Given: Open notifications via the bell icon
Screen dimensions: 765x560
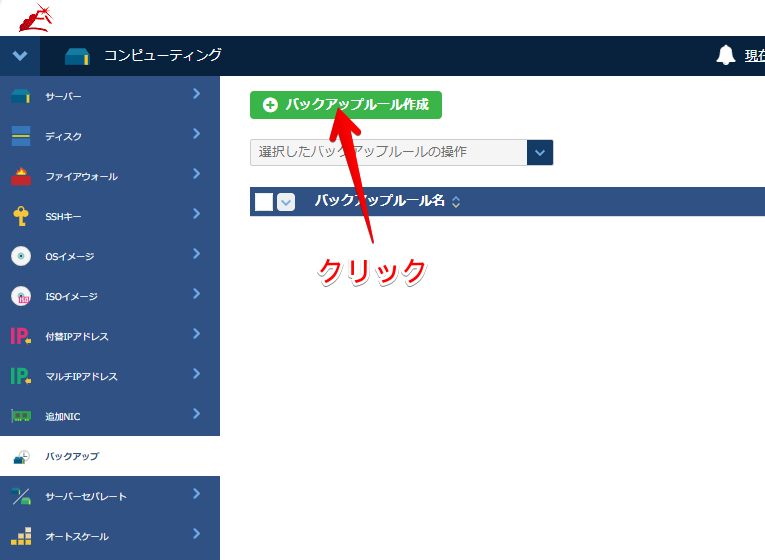Looking at the screenshot, I should (x=726, y=56).
